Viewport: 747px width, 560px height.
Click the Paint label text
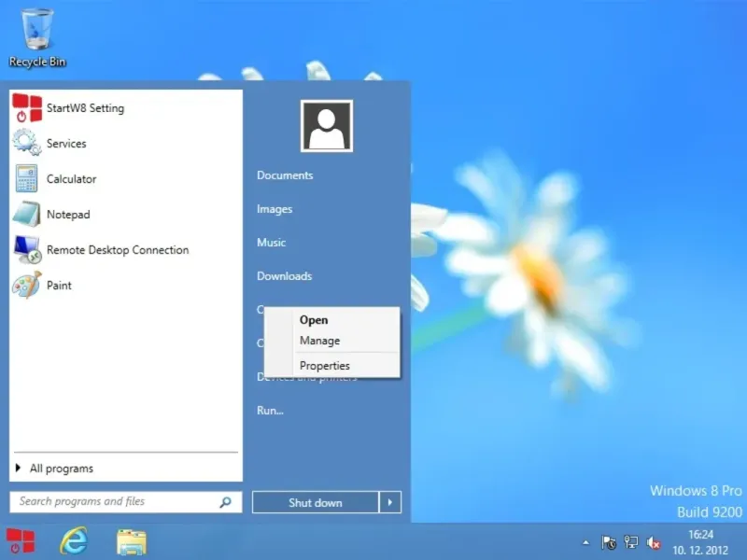(x=59, y=286)
